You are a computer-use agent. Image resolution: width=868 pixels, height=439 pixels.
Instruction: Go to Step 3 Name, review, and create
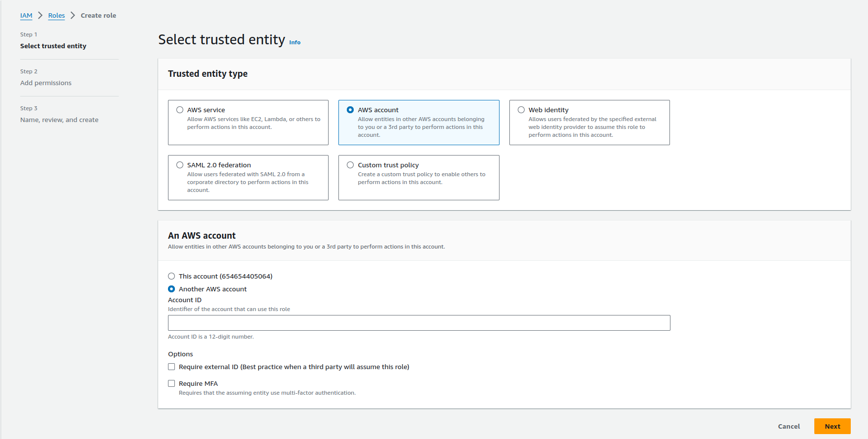(x=59, y=120)
